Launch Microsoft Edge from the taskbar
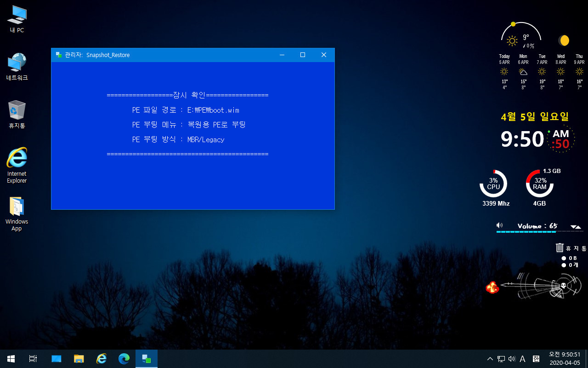 coord(124,358)
